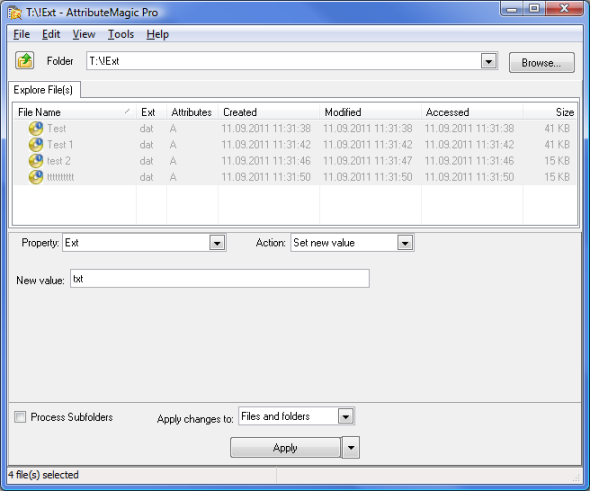Select the file name Test 1
Screen dimensions: 590x491
point(60,145)
